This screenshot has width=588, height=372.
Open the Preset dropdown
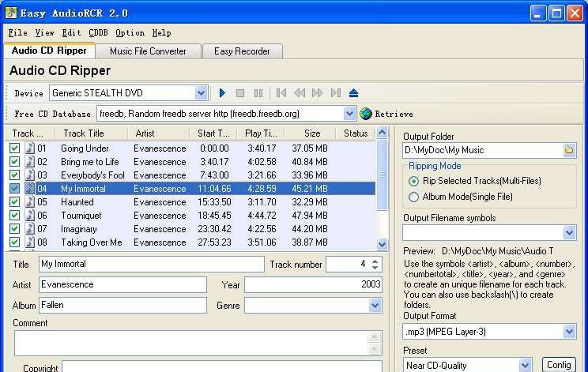tap(525, 365)
